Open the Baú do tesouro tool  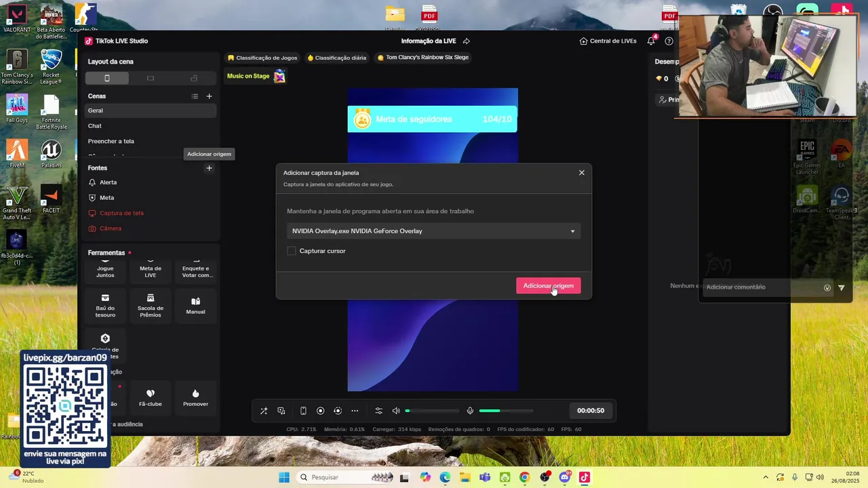(x=105, y=306)
